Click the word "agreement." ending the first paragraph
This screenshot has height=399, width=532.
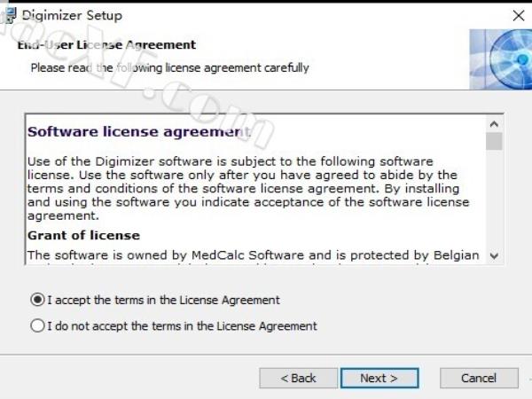(x=63, y=215)
